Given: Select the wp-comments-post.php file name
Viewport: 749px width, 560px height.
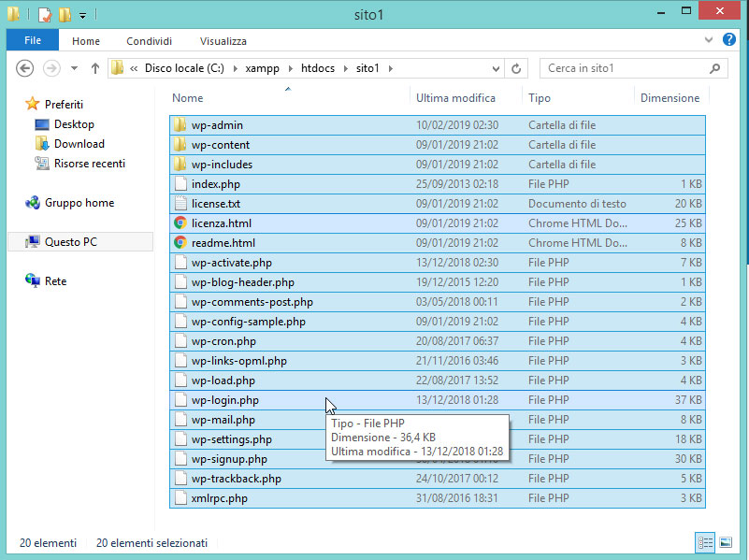Looking at the screenshot, I should click(x=252, y=302).
